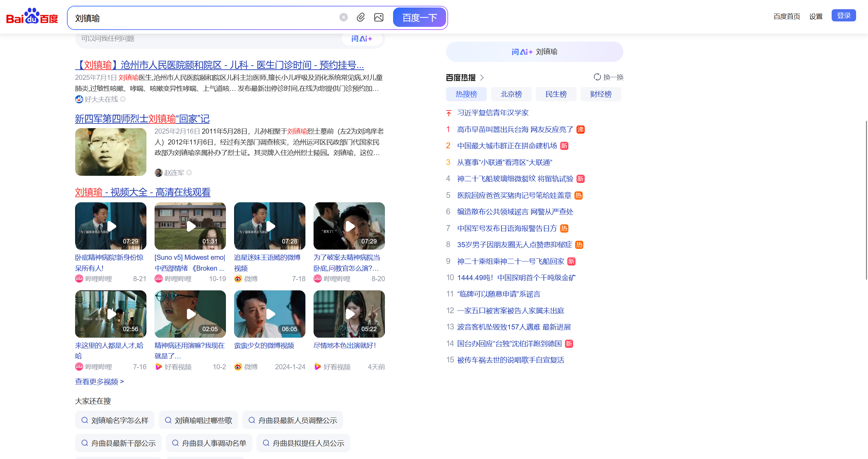Click the paperclip upload icon in search bar

pyautogui.click(x=361, y=17)
